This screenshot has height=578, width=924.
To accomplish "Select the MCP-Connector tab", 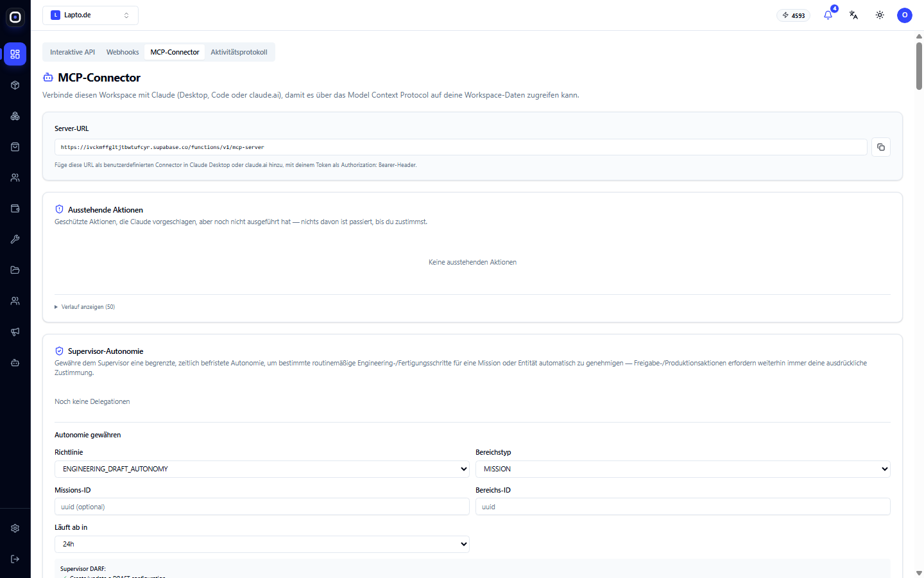I will [175, 52].
